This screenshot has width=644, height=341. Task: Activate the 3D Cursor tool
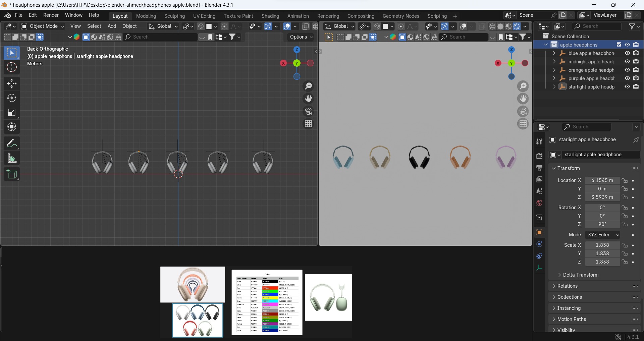12,67
